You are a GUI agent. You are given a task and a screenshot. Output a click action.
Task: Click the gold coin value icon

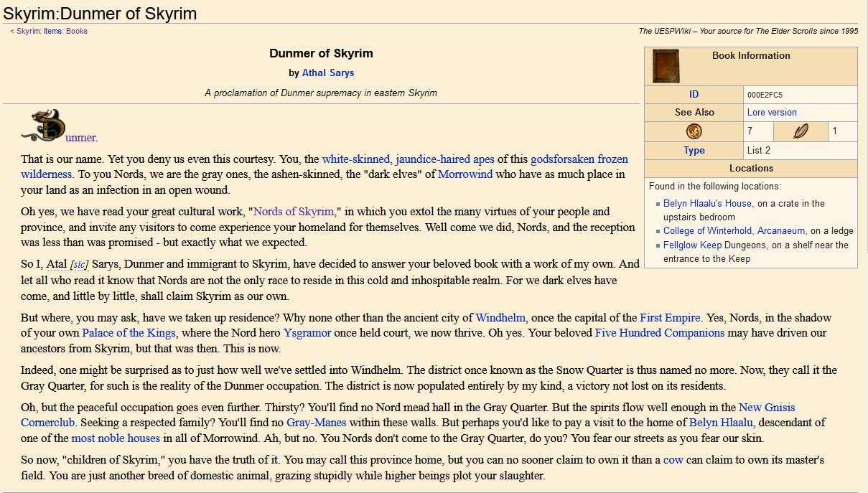click(694, 131)
